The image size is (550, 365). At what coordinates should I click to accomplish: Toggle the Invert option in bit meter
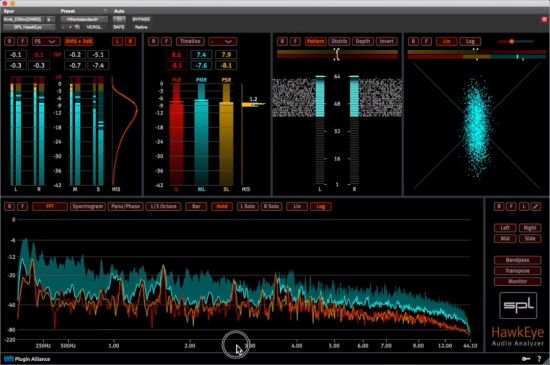(387, 41)
